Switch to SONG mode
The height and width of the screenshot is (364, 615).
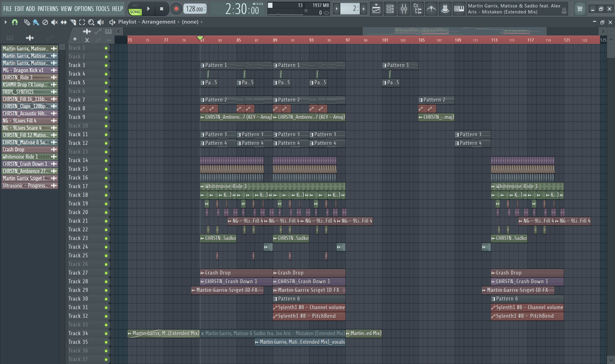135,12
